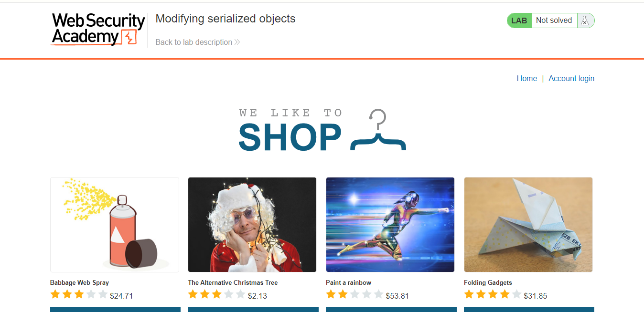Click the Alternative Christmas Tree star rating

point(217,294)
